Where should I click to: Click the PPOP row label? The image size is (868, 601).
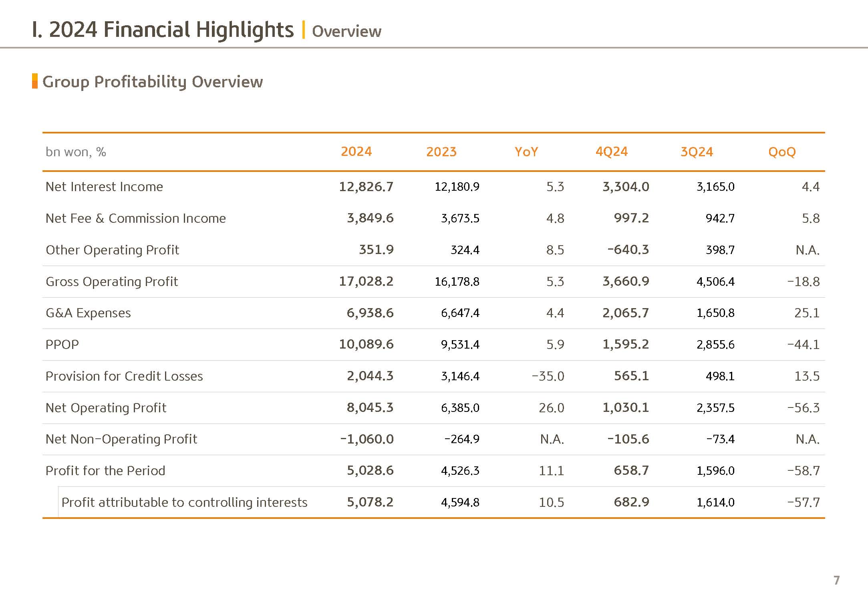tap(62, 345)
